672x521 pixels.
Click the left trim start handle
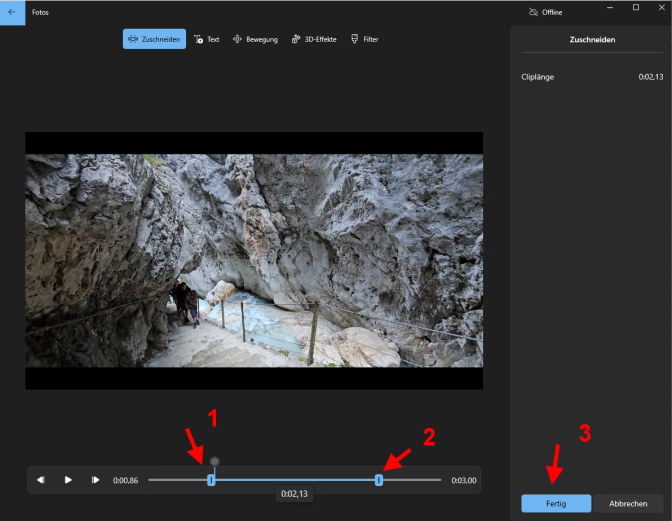(211, 480)
